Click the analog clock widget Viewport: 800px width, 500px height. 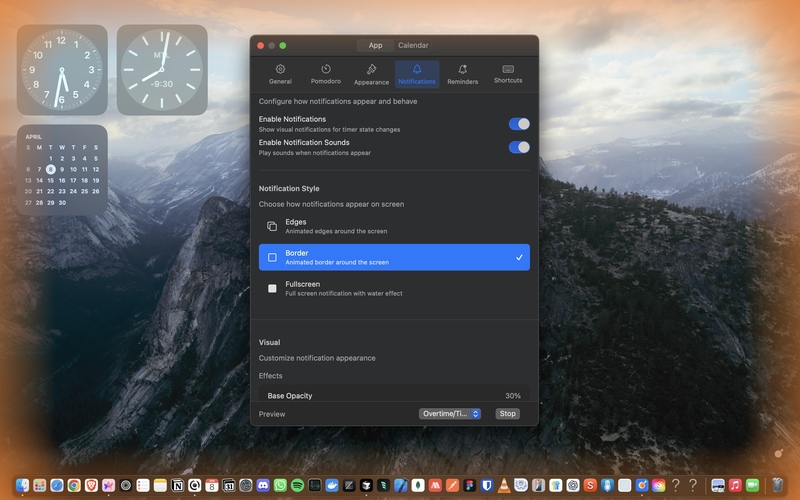(x=62, y=70)
